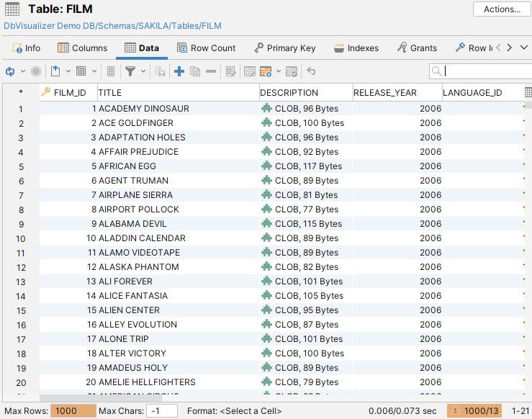Switch to the Columns tab

pos(82,48)
